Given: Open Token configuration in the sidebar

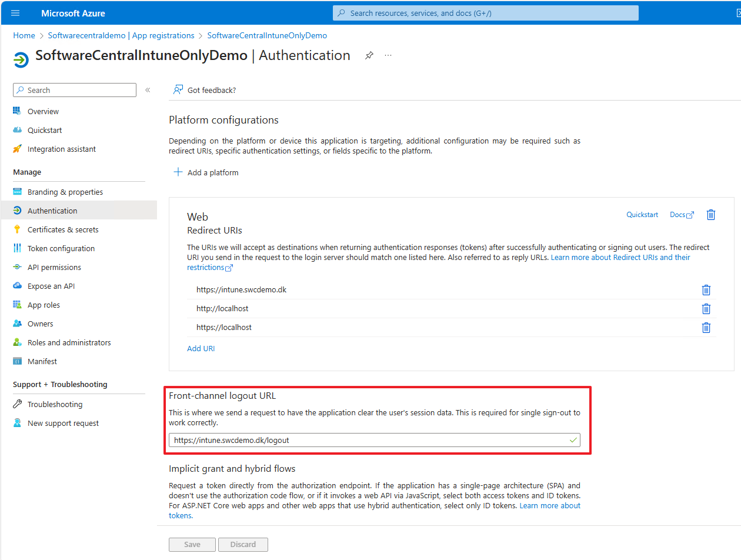Looking at the screenshot, I should click(x=61, y=248).
